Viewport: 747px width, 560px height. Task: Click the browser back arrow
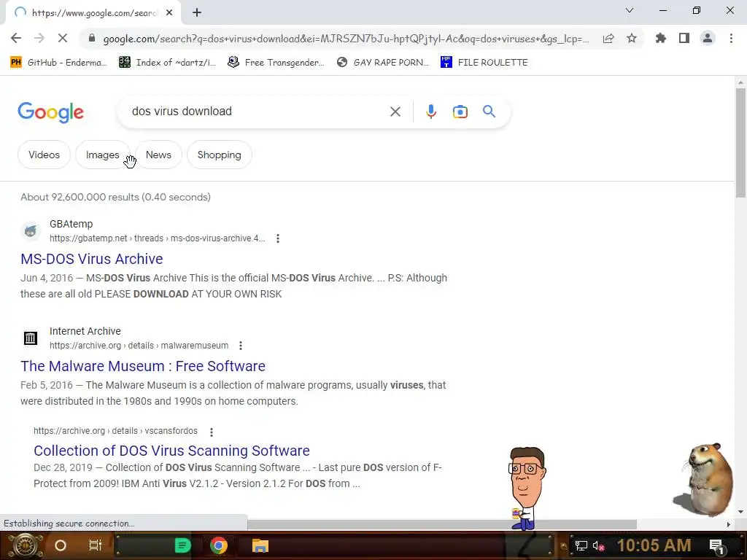coord(16,38)
